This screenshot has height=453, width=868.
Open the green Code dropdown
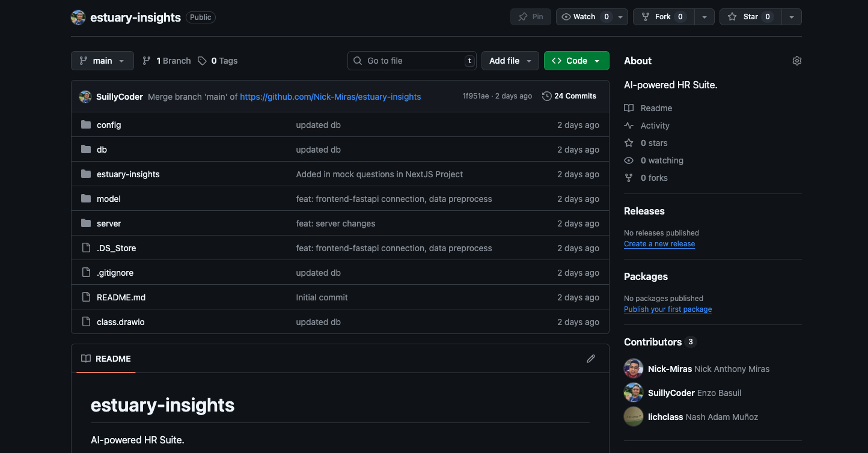(576, 61)
